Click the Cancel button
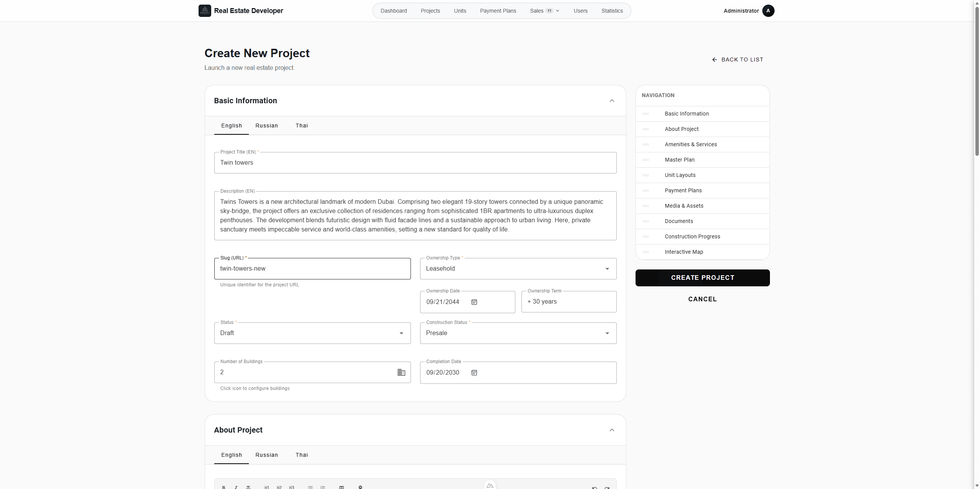 pos(702,299)
